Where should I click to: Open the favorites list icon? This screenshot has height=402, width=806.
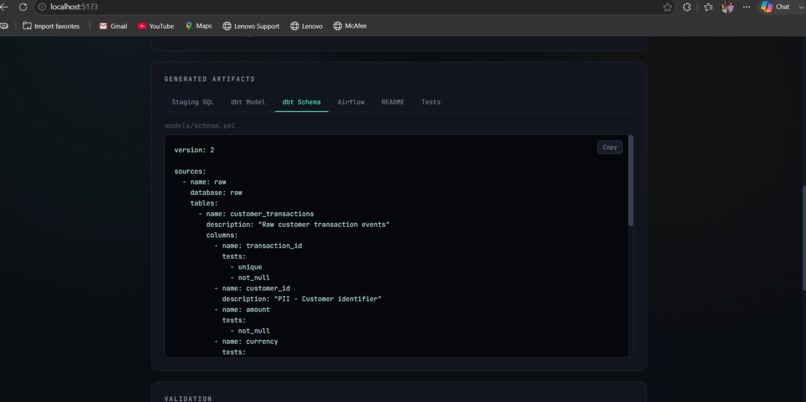point(708,7)
